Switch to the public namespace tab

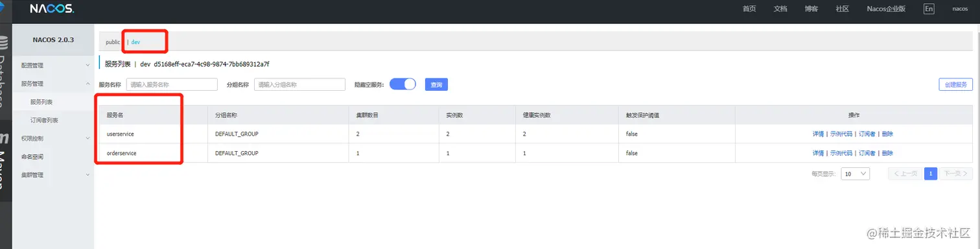pyautogui.click(x=113, y=41)
